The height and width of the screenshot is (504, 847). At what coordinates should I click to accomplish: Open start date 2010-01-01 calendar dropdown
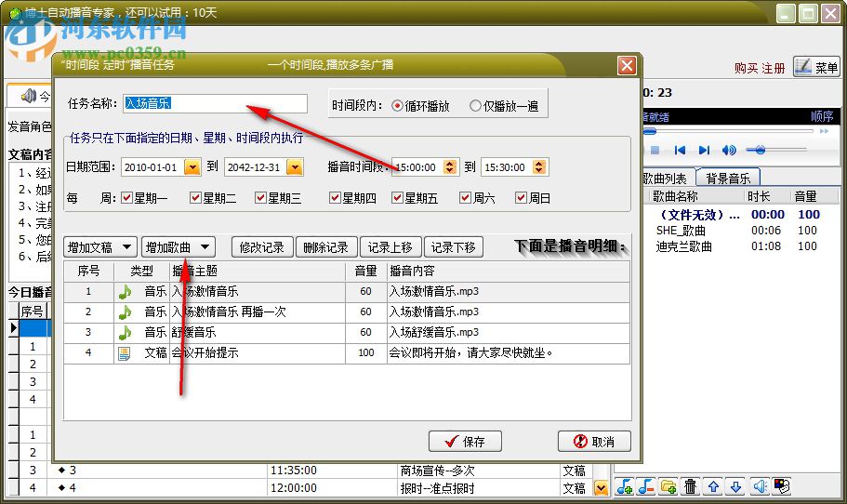coord(192,167)
